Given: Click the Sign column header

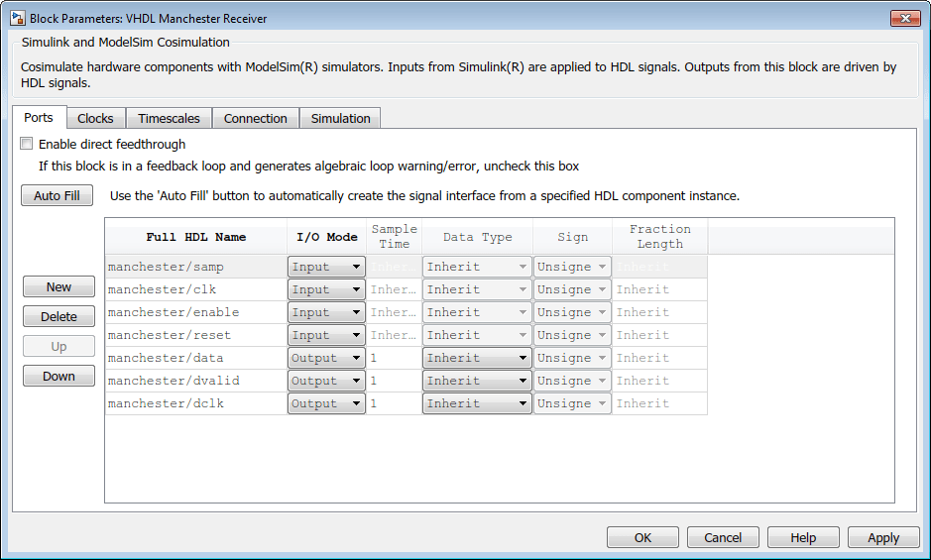Looking at the screenshot, I should pos(572,236).
